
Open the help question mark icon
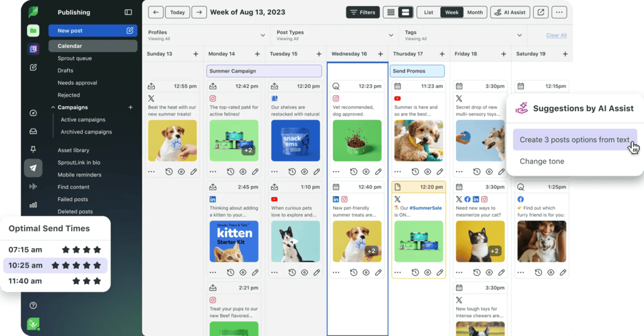(33, 305)
